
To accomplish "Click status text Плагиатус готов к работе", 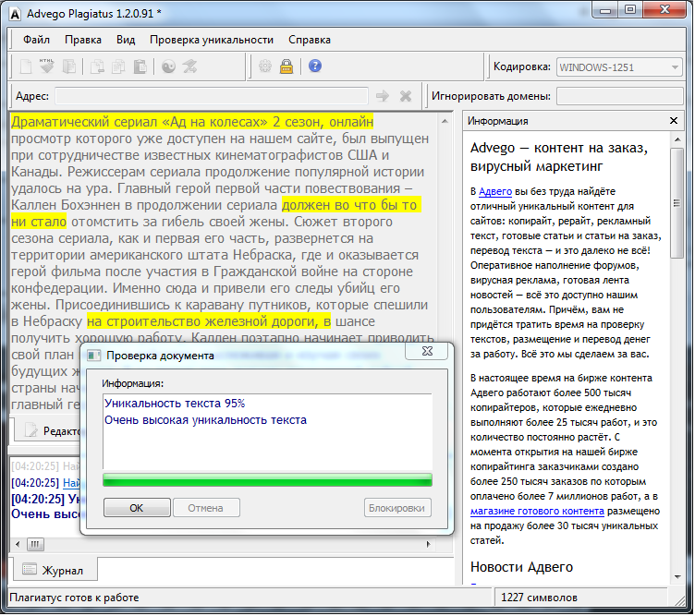I will click(x=74, y=598).
